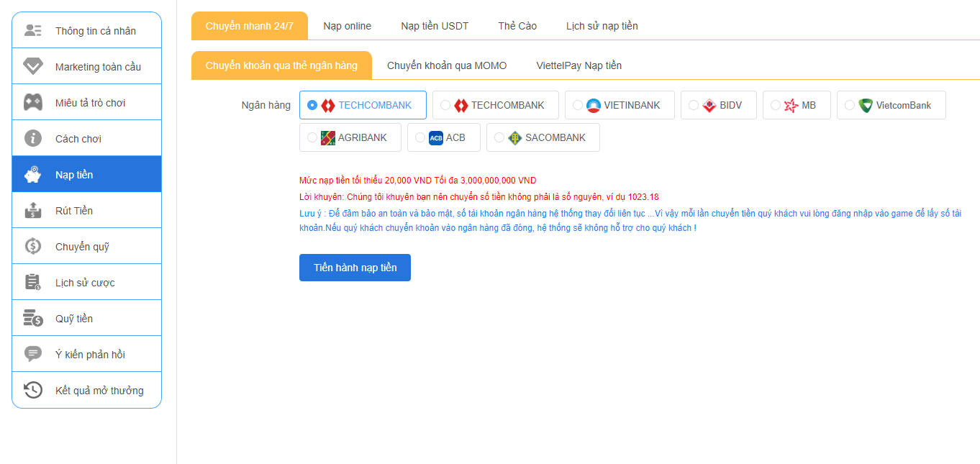
Task: Open the Quỹ tiền menu entry
Action: (86, 318)
